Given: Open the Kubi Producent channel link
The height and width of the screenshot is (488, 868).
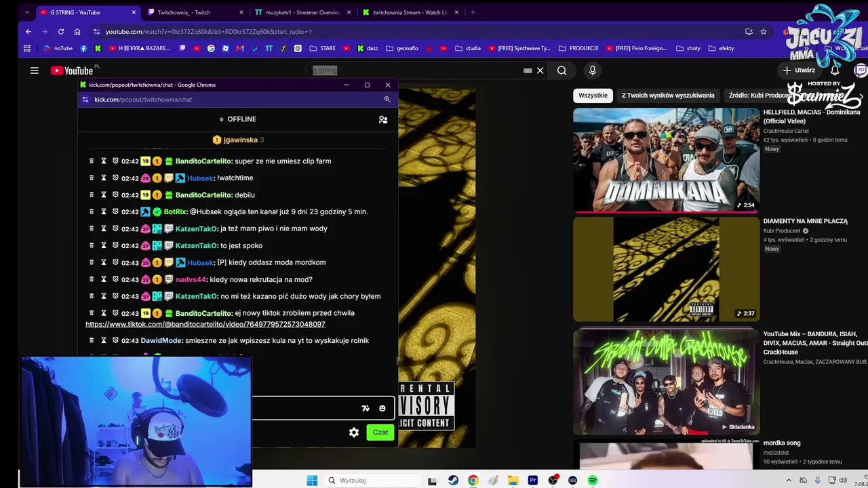Looking at the screenshot, I should (782, 231).
